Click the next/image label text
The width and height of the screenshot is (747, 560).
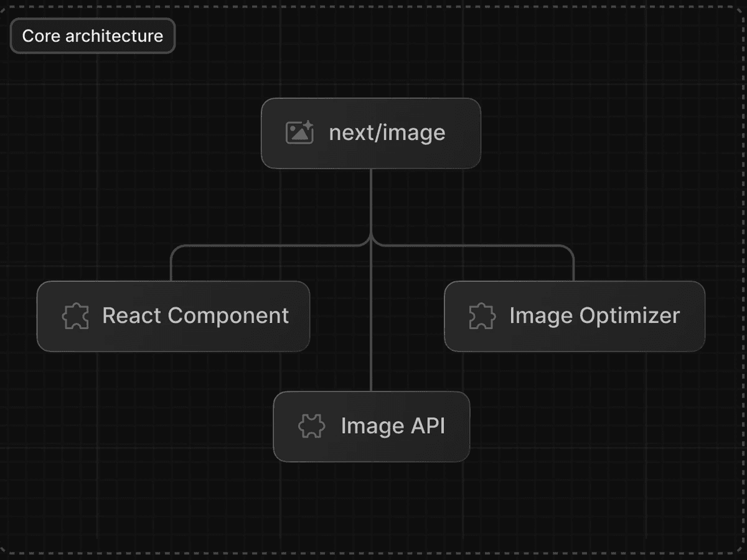(387, 133)
